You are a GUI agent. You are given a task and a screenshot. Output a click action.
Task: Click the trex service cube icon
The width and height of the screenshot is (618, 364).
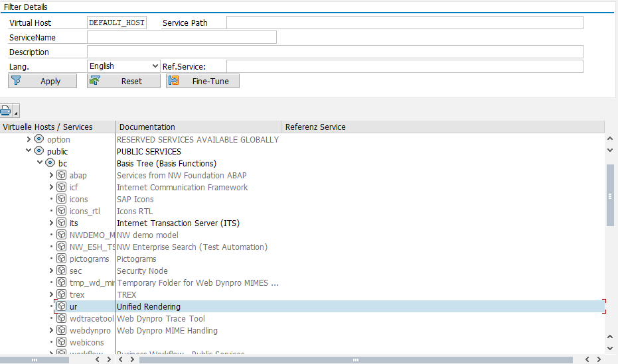click(x=62, y=294)
